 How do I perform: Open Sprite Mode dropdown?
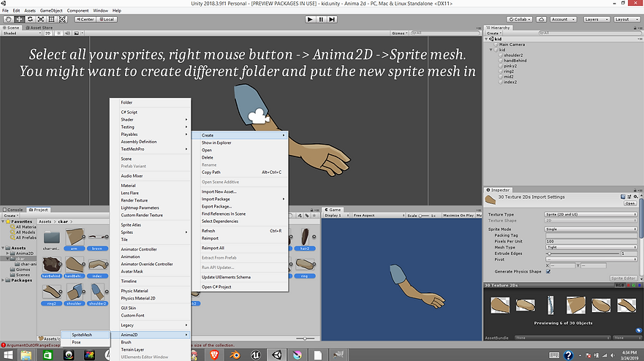click(x=591, y=229)
